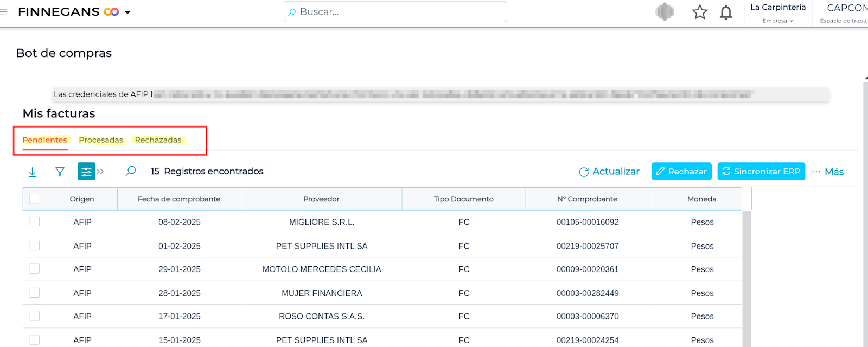Click the date 17-01-2025

click(x=180, y=316)
